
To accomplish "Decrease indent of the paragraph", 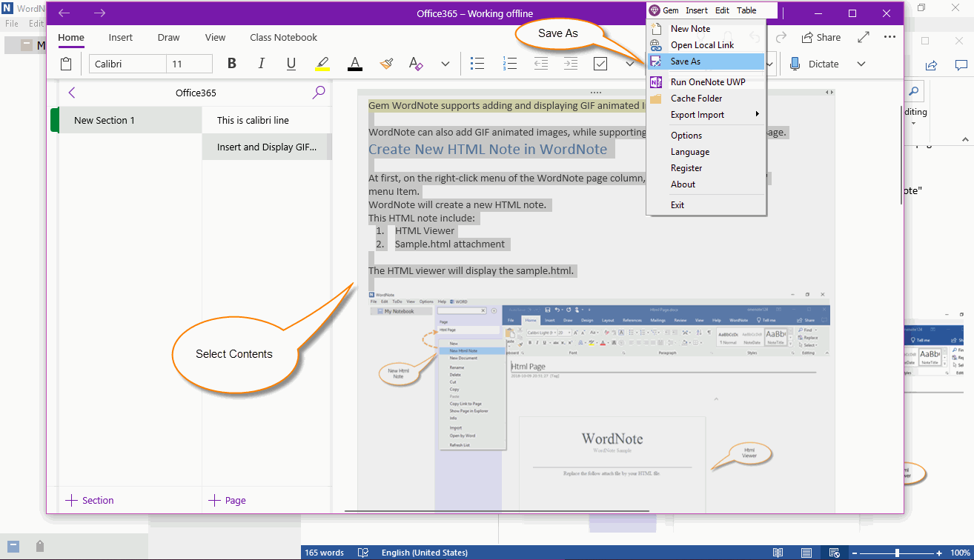I will coord(541,64).
